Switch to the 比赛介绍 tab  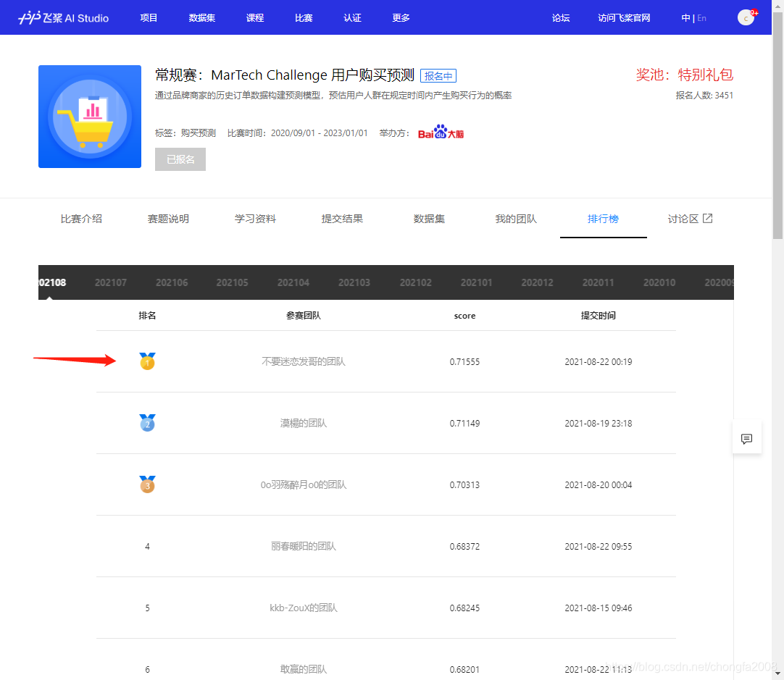coord(81,219)
